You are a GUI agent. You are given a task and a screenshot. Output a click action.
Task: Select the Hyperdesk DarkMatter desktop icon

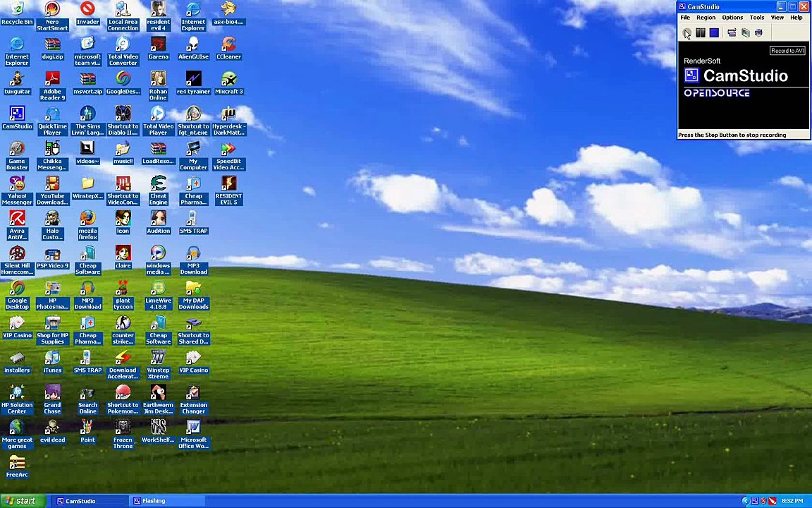[229, 121]
